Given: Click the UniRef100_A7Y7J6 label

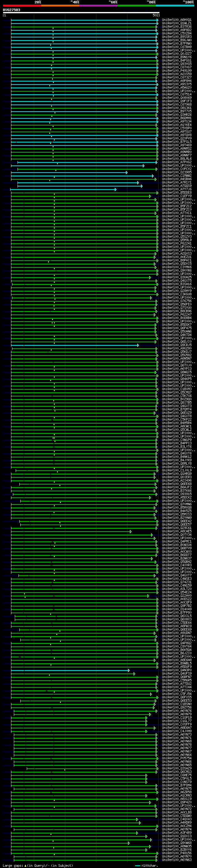Looking at the screenshot, I should pos(177,189).
